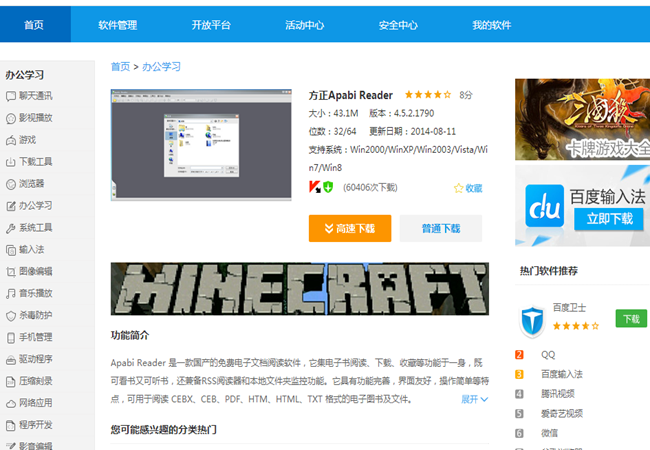Click the 普通下载 button
Image resolution: width=650 pixels, height=450 pixels.
(441, 228)
